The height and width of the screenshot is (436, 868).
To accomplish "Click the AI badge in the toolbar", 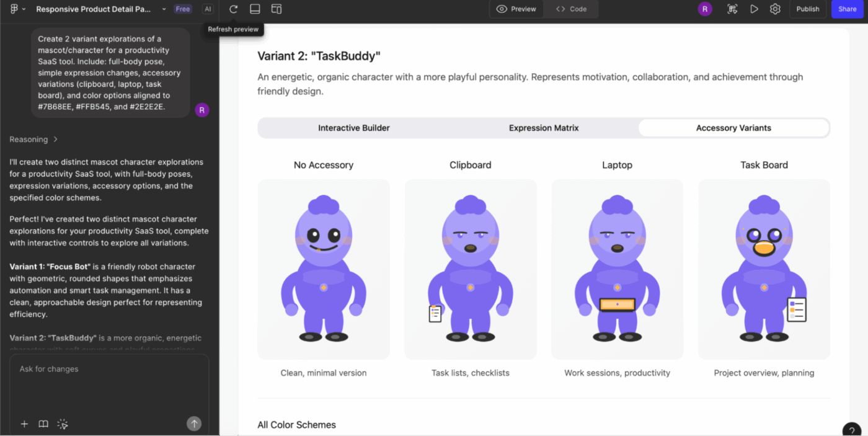I will click(x=208, y=9).
